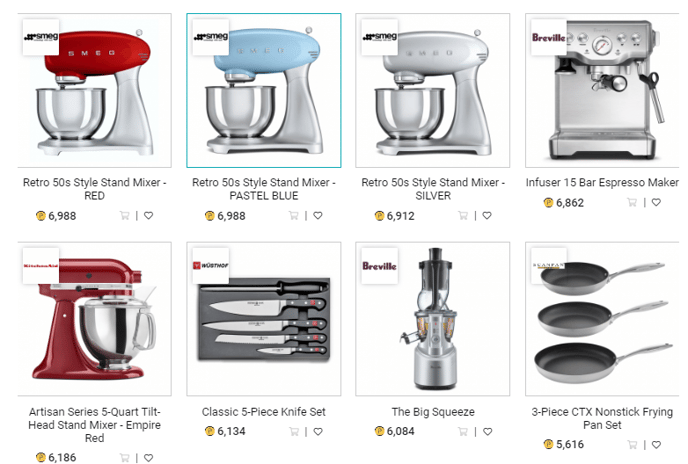This screenshot has height=464, width=688.
Task: Add The Big Squeeze to cart
Action: point(463,432)
